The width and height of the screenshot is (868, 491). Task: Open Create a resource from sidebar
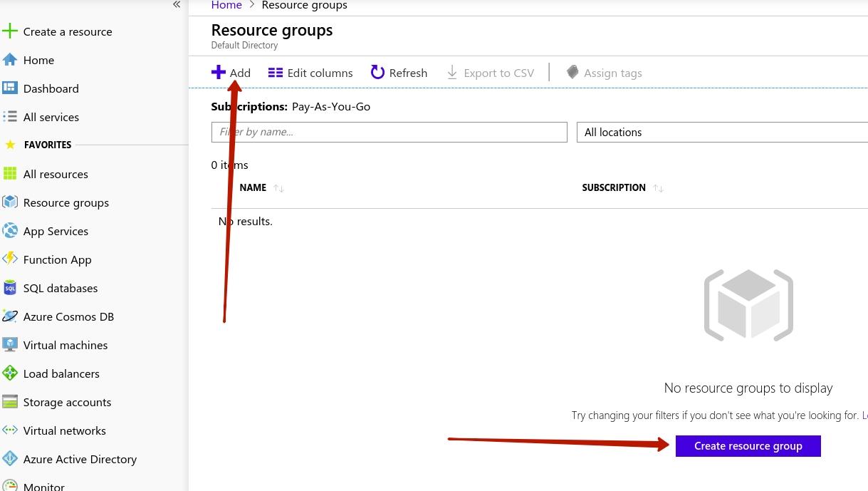(68, 31)
